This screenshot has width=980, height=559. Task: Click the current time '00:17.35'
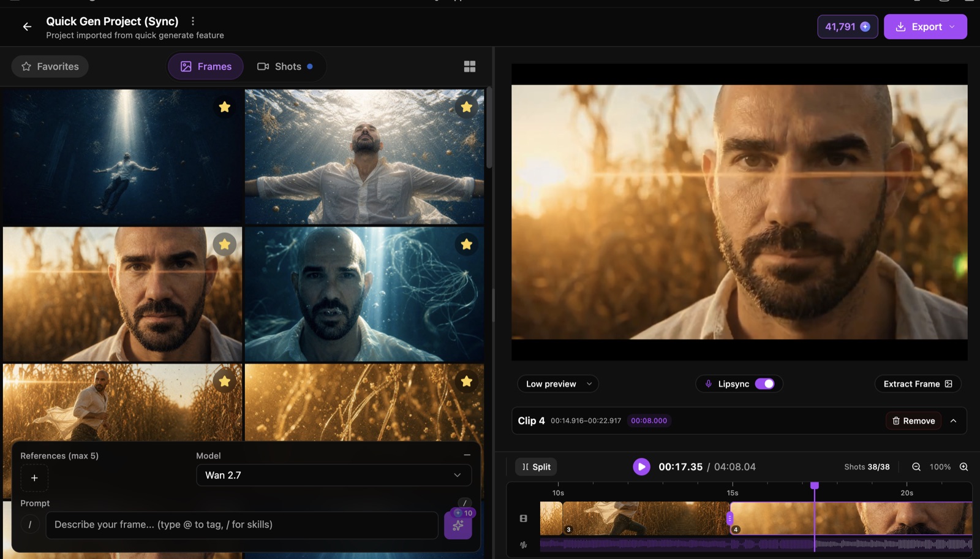(680, 467)
